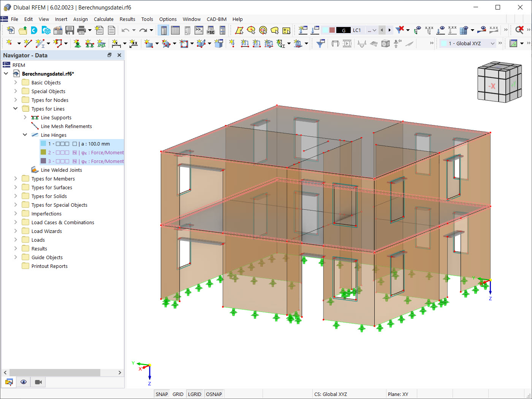Open the Insert menu
Image resolution: width=532 pixels, height=399 pixels.
click(61, 19)
